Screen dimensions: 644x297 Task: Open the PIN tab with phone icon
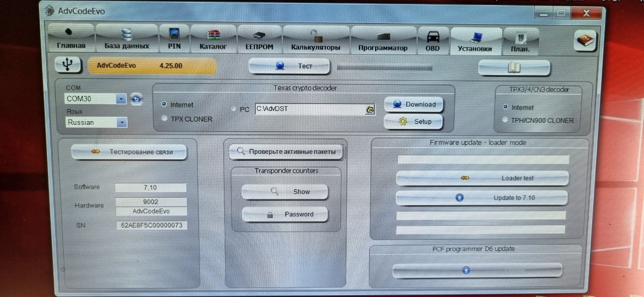point(174,40)
